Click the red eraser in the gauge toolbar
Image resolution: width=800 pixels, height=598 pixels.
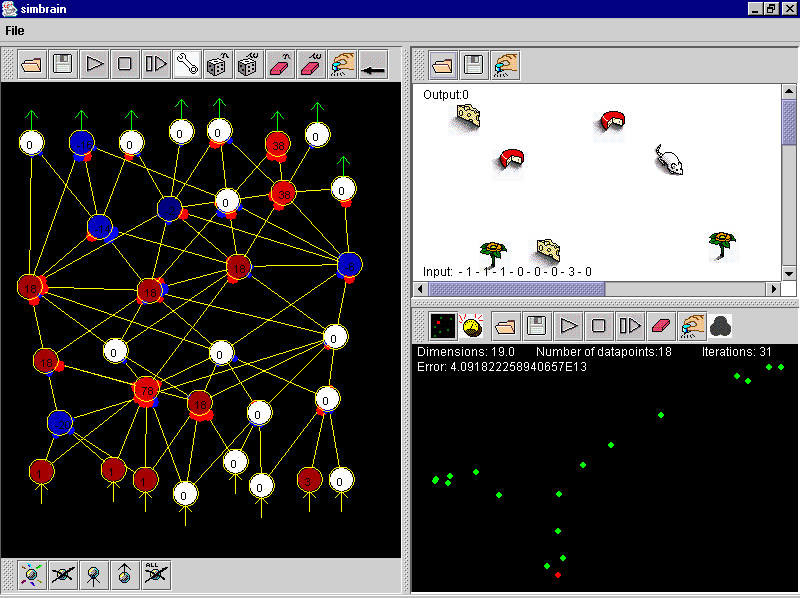pos(660,325)
